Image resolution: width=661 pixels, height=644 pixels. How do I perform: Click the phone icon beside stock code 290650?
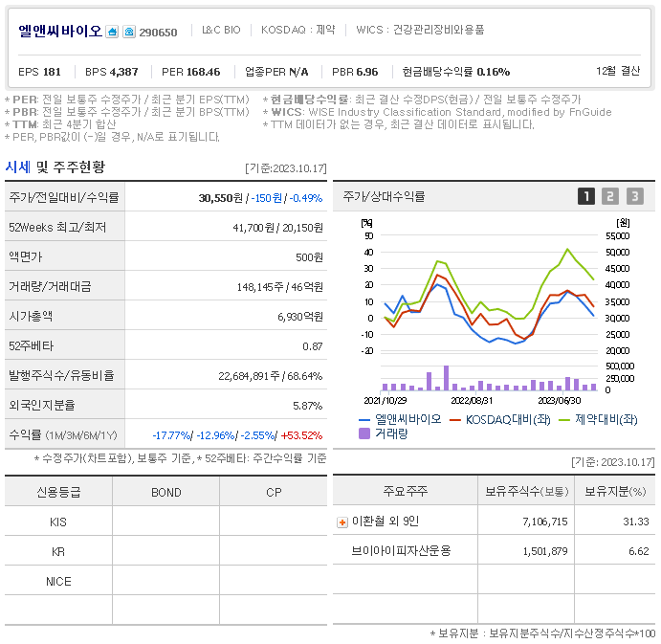[129, 32]
